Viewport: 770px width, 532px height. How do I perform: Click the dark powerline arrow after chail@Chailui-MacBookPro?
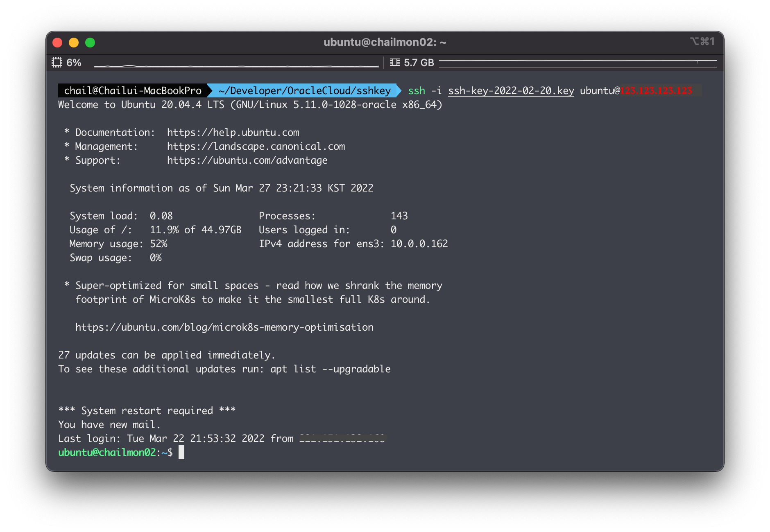(209, 91)
